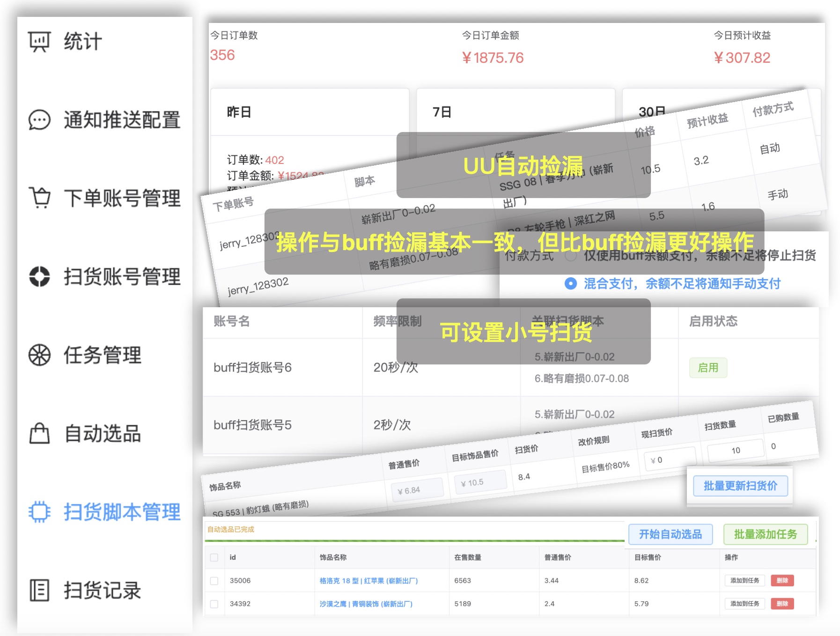This screenshot has height=636, width=840.
Task: Click the ¥ 6.84 normal price input
Action: tap(417, 490)
